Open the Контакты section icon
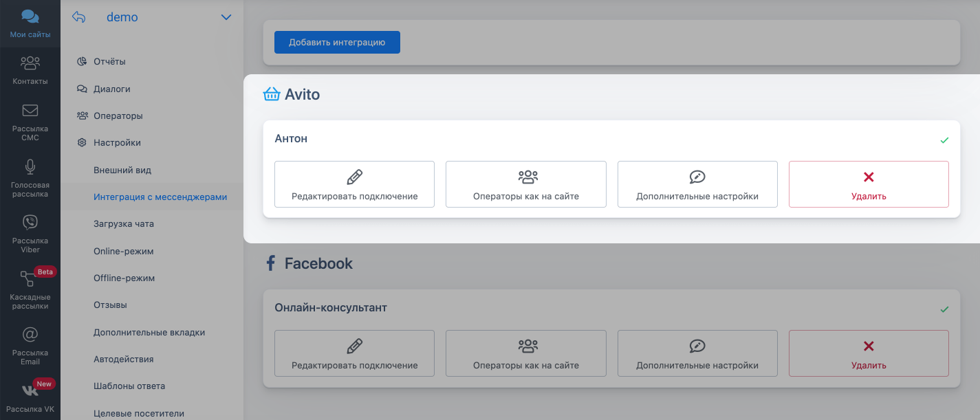980x420 pixels. (30, 63)
